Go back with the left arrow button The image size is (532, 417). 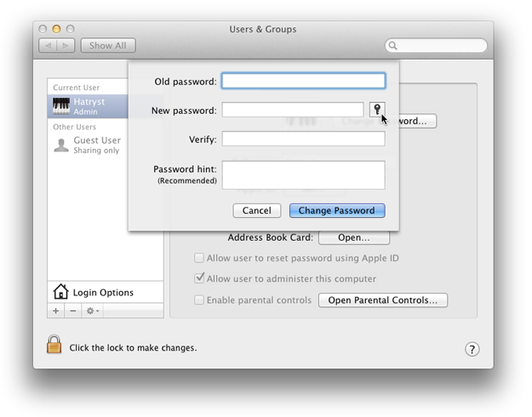click(49, 46)
